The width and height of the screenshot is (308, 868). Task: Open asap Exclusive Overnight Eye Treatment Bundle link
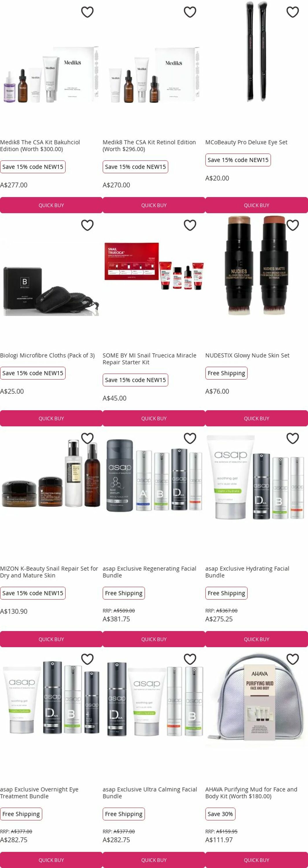click(x=39, y=792)
